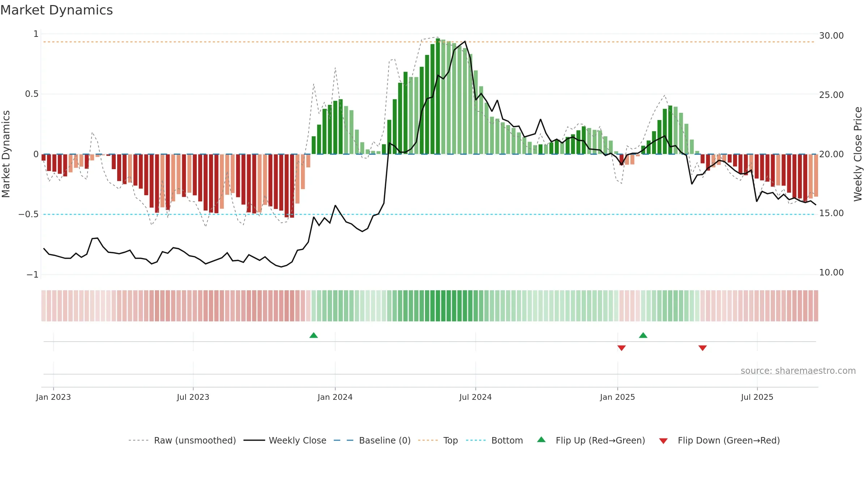Click the Market Dynamics vertical axis title
This screenshot has height=488, width=868.
coord(6,154)
